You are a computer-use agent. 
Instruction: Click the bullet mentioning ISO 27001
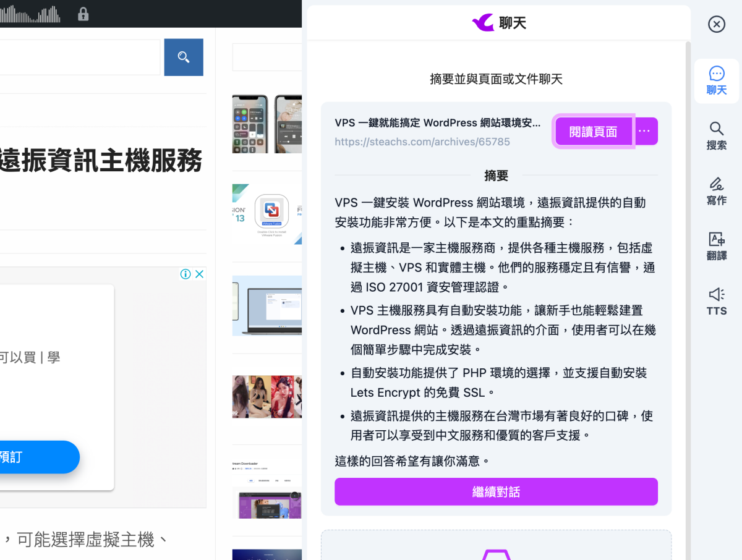pyautogui.click(x=503, y=267)
